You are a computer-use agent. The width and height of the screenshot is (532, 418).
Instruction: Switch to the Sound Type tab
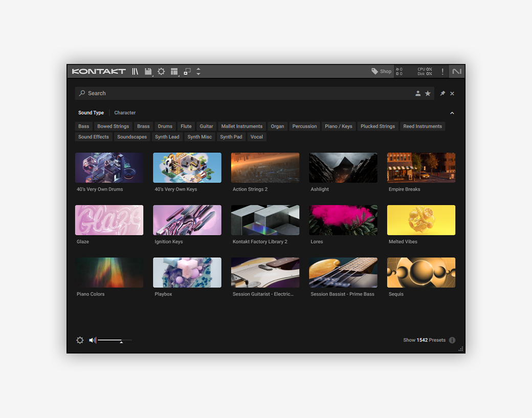[91, 113]
